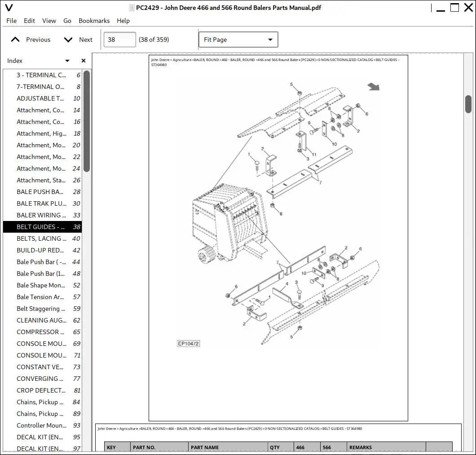Open index entry Attachment, Co... page 14
The image size is (476, 455).
pyautogui.click(x=43, y=110)
